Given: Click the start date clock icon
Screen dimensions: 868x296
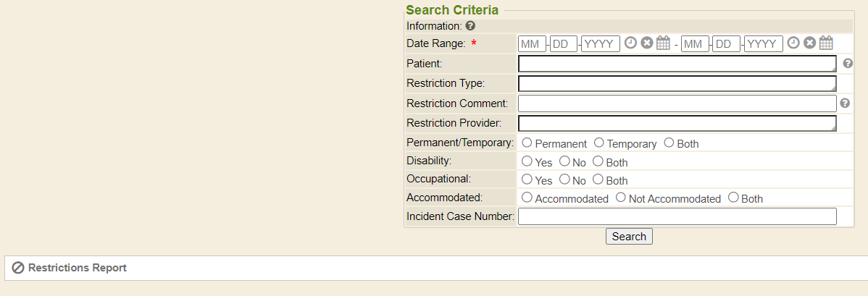Looking at the screenshot, I should 631,43.
